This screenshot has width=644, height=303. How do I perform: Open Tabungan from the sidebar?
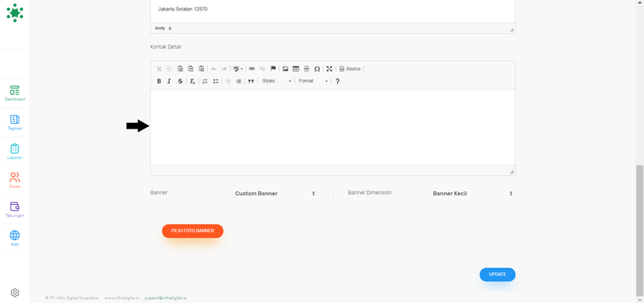tap(14, 210)
